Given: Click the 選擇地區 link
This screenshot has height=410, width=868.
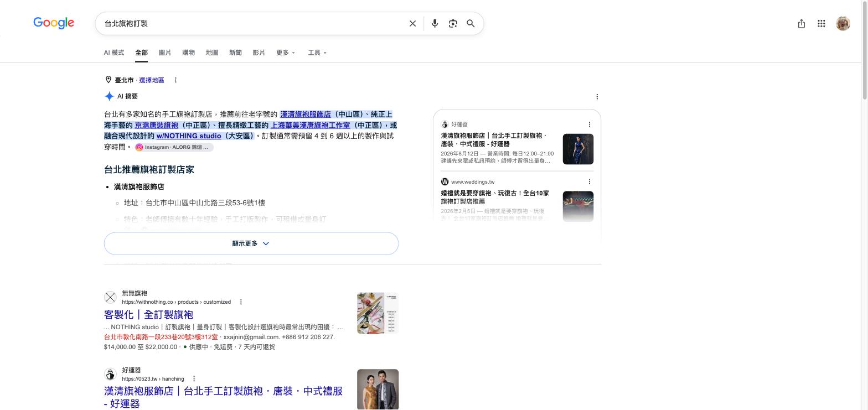Looking at the screenshot, I should tap(152, 80).
